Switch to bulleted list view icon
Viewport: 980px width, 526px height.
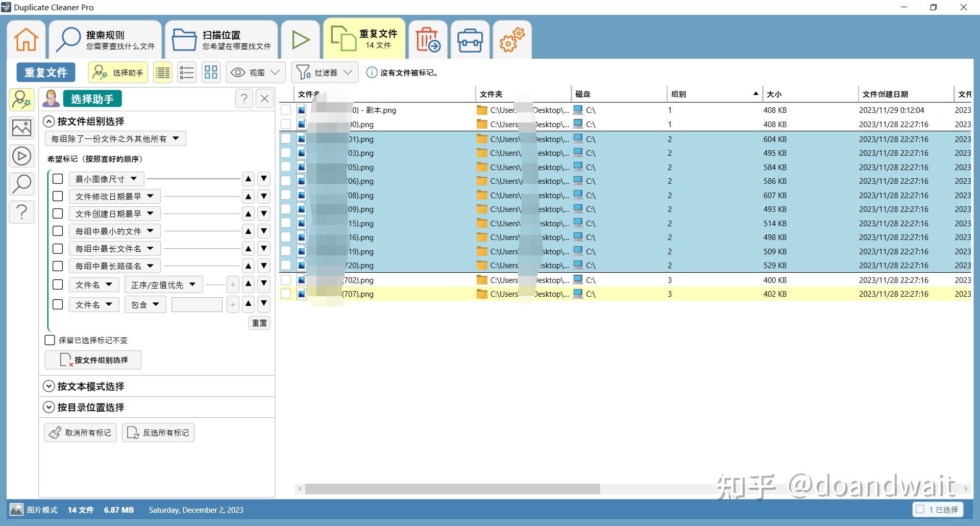pyautogui.click(x=187, y=73)
